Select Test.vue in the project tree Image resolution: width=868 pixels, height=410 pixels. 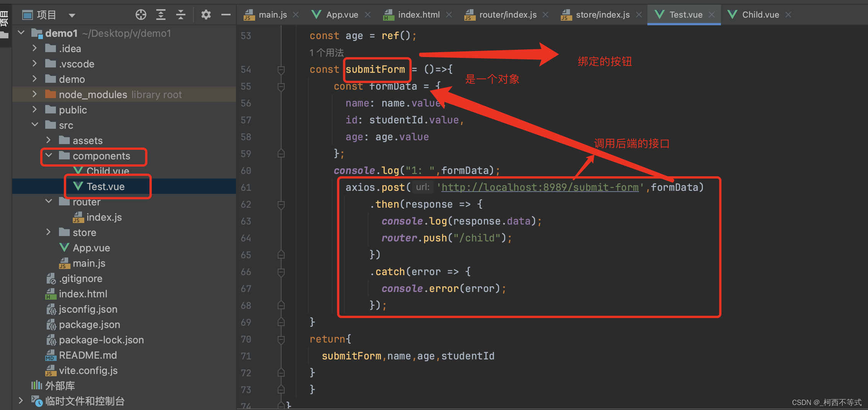[x=105, y=187]
